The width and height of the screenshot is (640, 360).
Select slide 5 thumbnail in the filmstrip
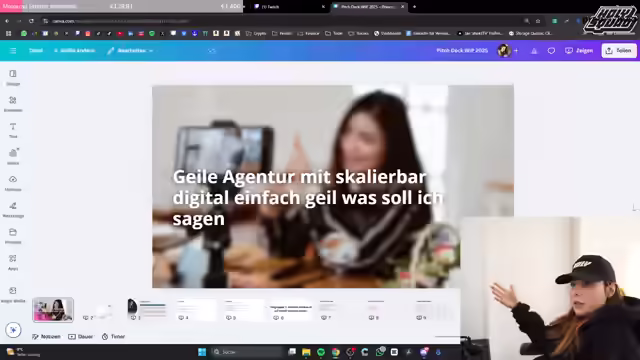[x=243, y=311]
